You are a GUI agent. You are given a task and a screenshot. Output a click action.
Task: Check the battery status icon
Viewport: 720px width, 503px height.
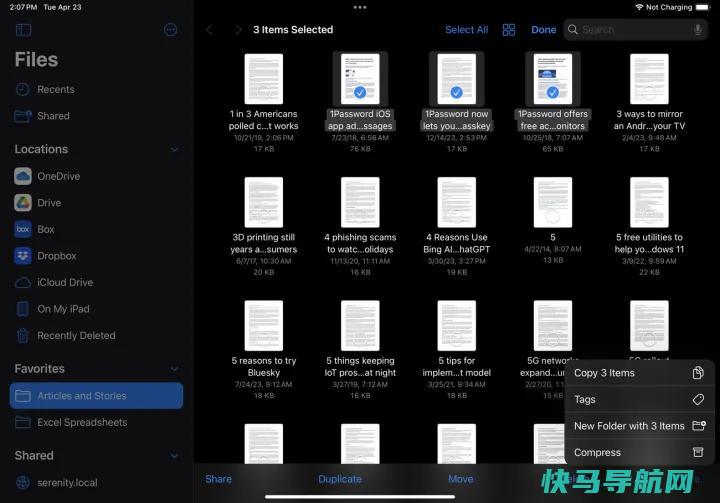703,7
